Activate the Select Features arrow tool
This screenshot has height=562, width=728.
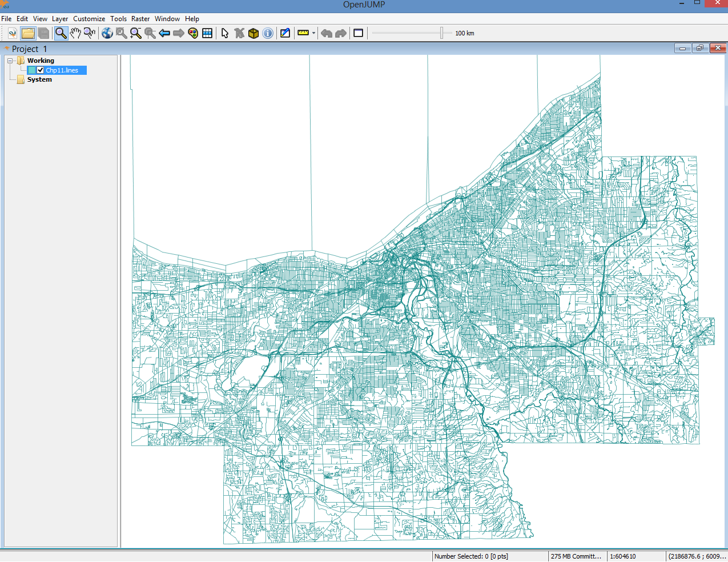(x=225, y=33)
